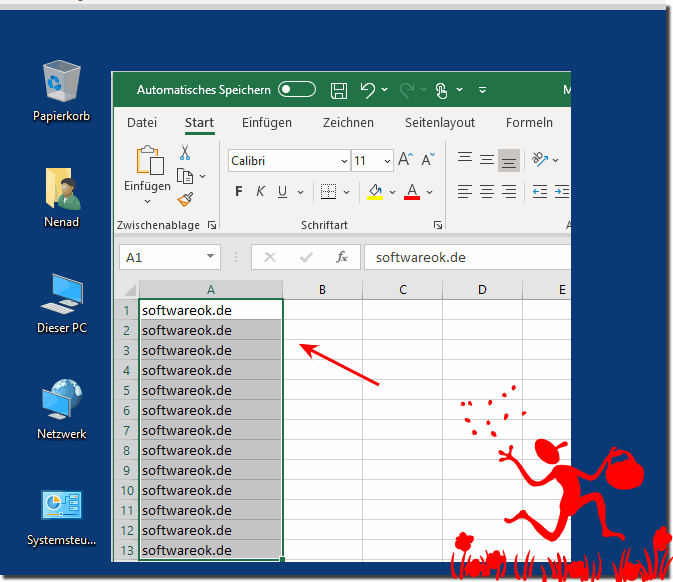Click the formula bar confirm checkmark icon

(306, 257)
